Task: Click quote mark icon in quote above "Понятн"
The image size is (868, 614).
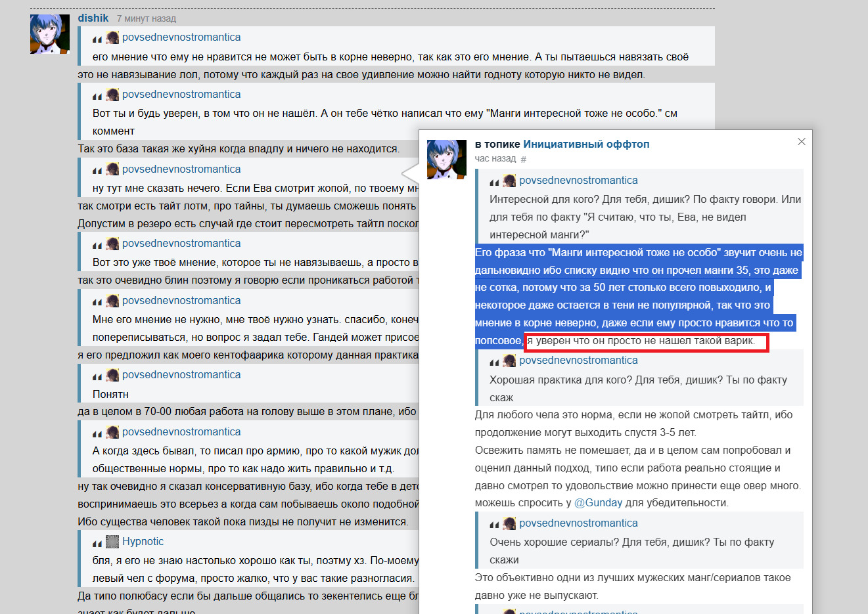Action: (x=97, y=376)
